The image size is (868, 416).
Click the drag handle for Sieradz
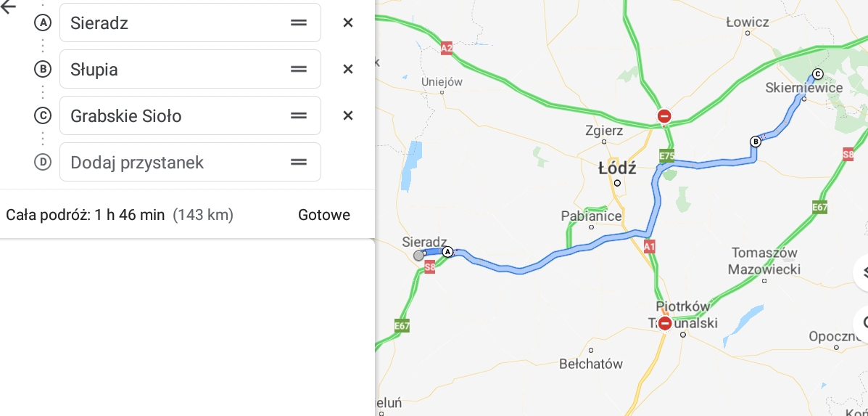[x=299, y=23]
